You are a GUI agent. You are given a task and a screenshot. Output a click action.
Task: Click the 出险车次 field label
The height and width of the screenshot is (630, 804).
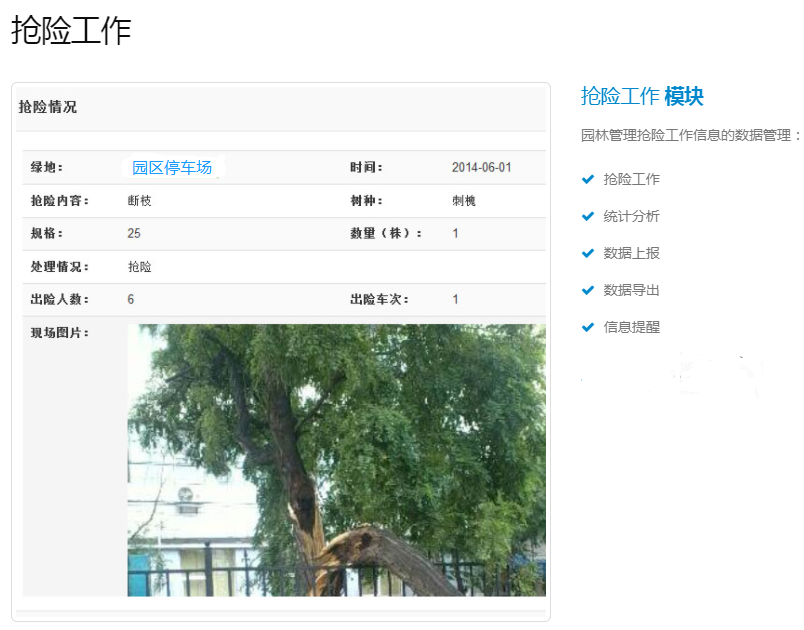coord(379,299)
